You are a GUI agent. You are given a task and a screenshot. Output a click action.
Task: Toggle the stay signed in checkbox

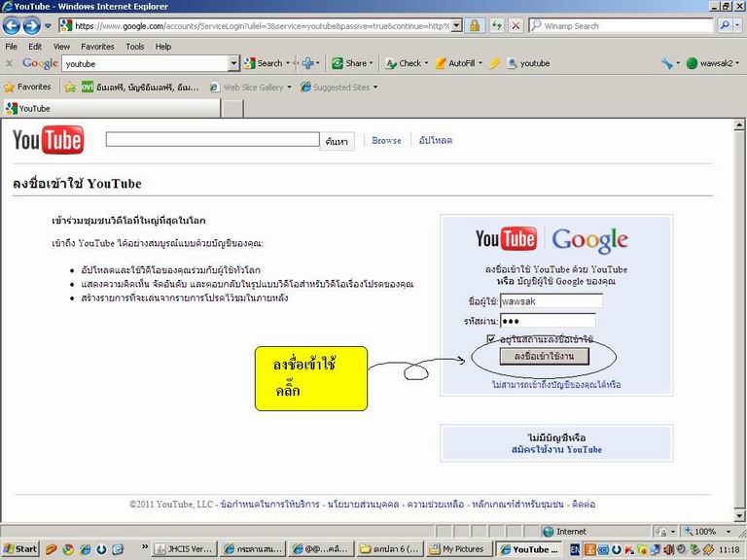click(490, 338)
